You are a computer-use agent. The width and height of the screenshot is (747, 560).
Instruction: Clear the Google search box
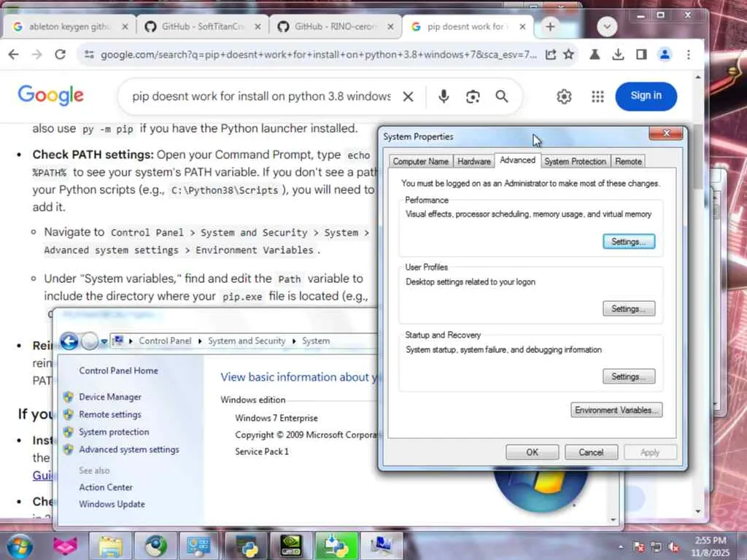click(408, 97)
